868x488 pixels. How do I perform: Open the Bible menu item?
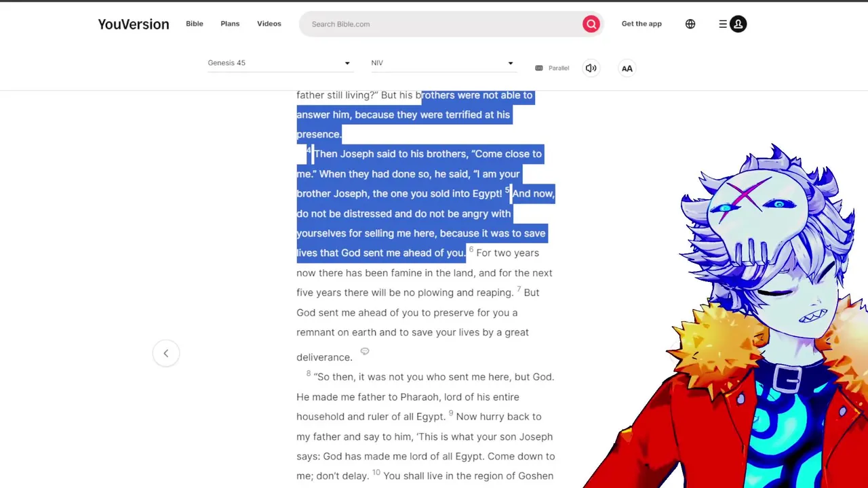pos(195,24)
